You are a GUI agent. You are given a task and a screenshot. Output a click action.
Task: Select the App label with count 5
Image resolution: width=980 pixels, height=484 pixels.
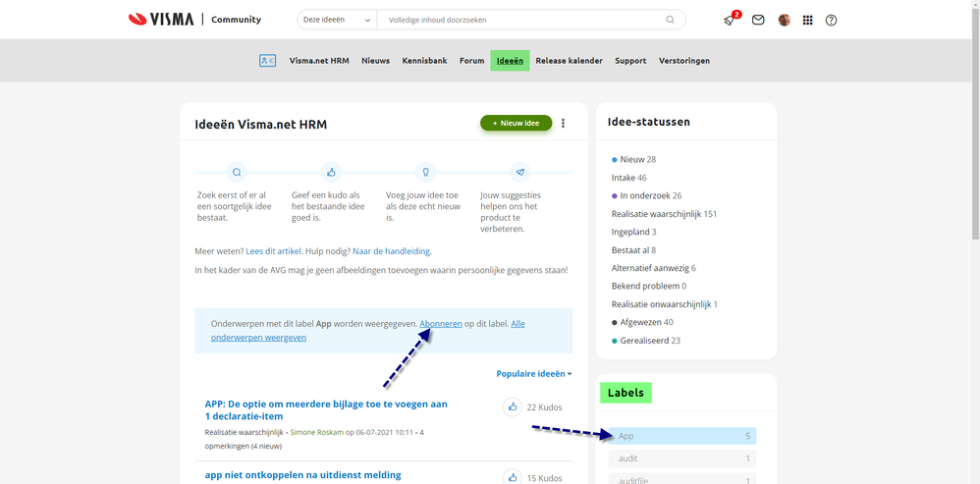tap(682, 436)
